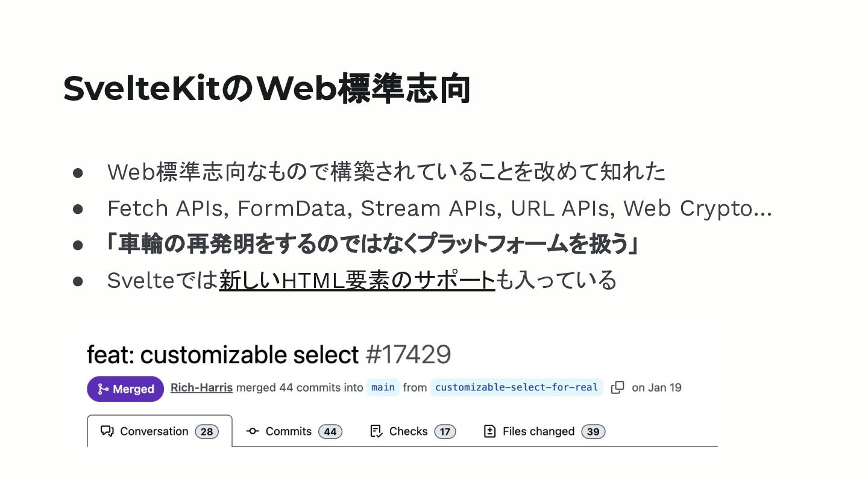Go to the Files changed tab

point(538,431)
